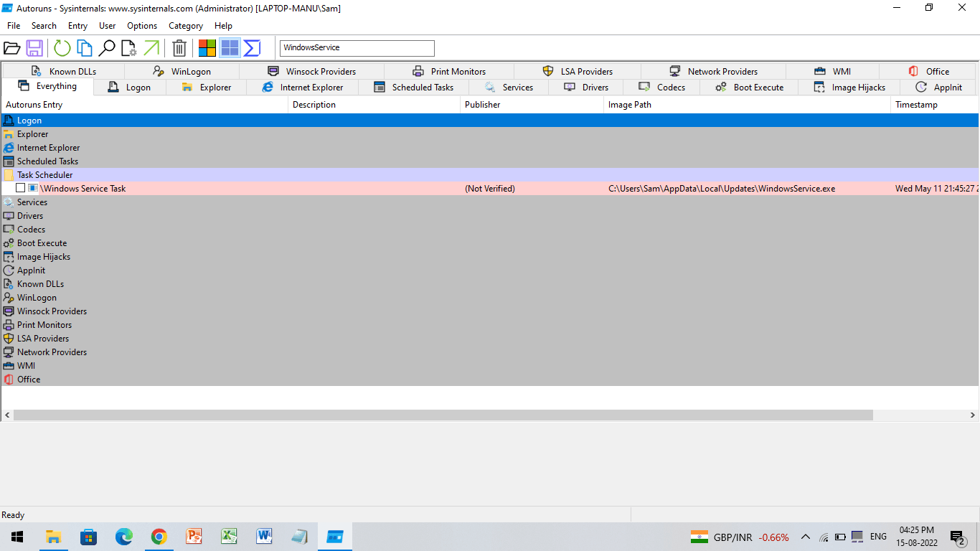Open the Known DLLs tab
The width and height of the screenshot is (980, 551).
(63, 71)
